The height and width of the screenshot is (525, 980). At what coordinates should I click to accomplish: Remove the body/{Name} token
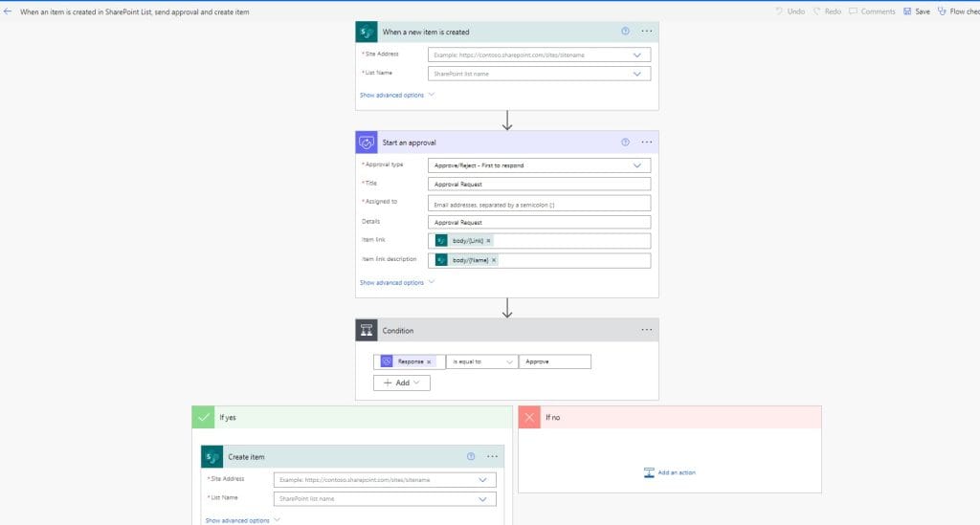tap(494, 260)
